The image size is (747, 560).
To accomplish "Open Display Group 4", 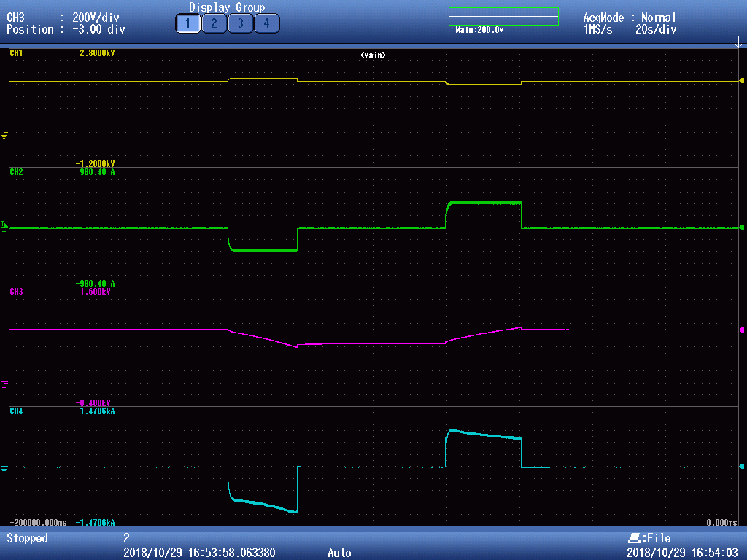I will pos(266,23).
